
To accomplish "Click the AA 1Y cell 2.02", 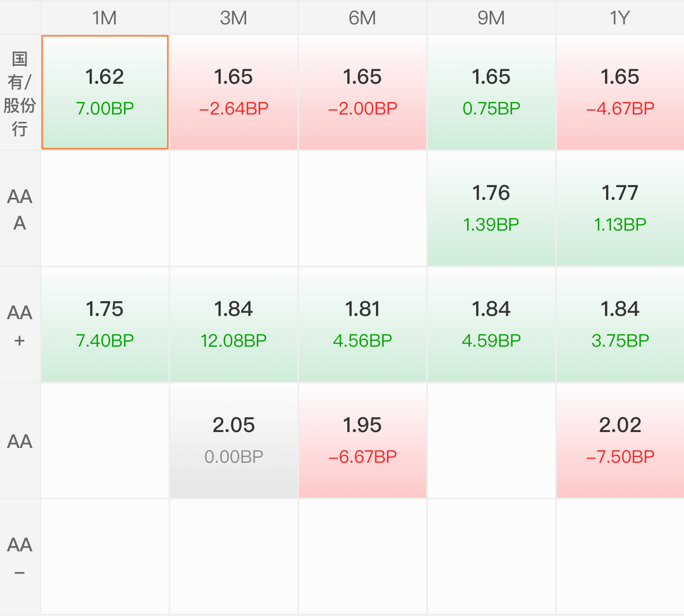I will (620, 441).
